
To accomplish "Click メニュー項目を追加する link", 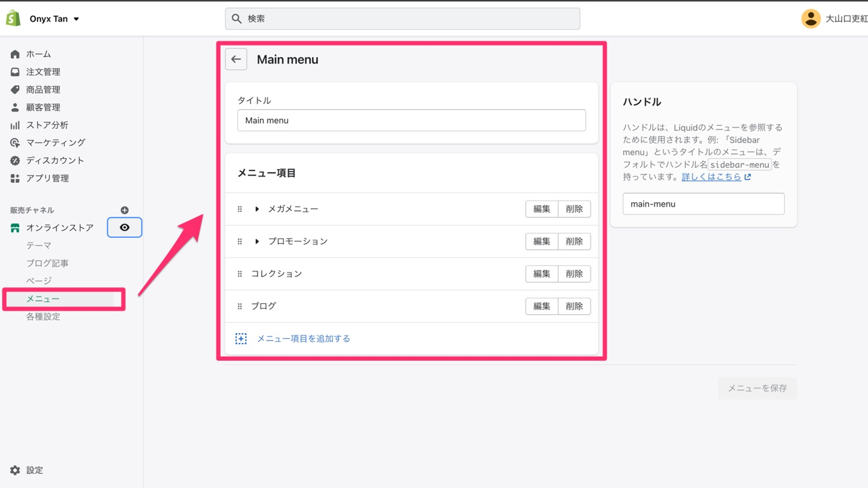I will coord(303,339).
